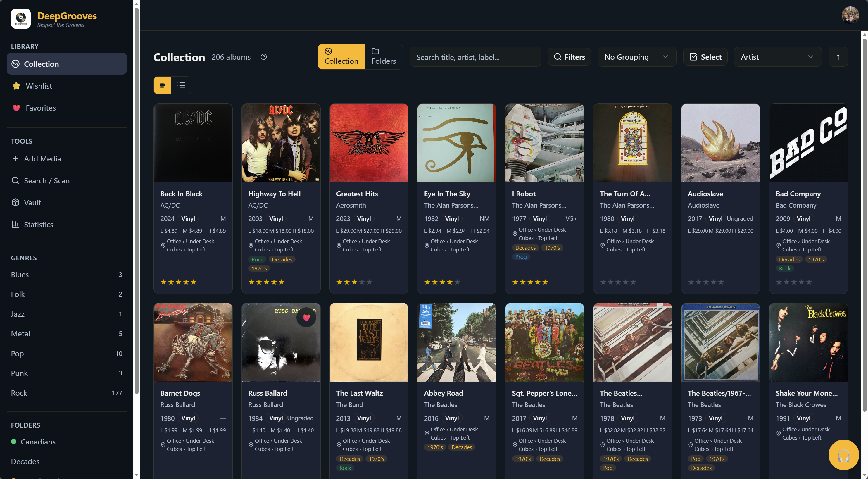Click the Favorites heart icon in sidebar

pyautogui.click(x=16, y=108)
